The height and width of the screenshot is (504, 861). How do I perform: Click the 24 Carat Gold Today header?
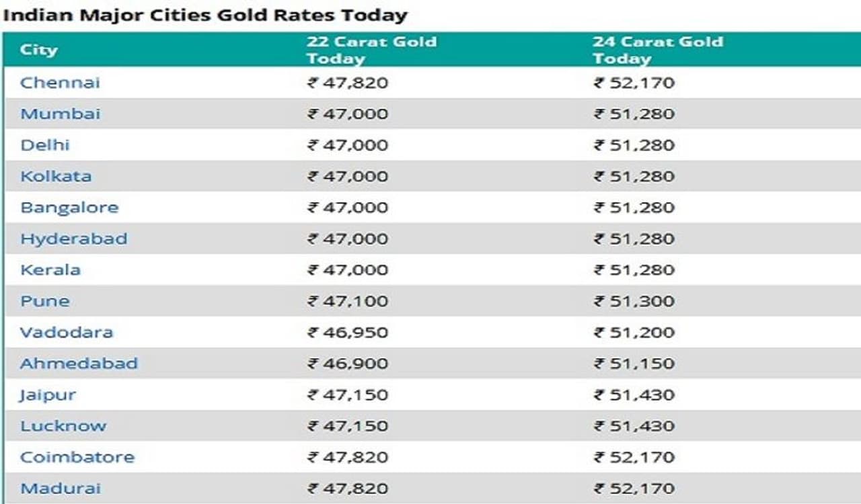click(657, 50)
